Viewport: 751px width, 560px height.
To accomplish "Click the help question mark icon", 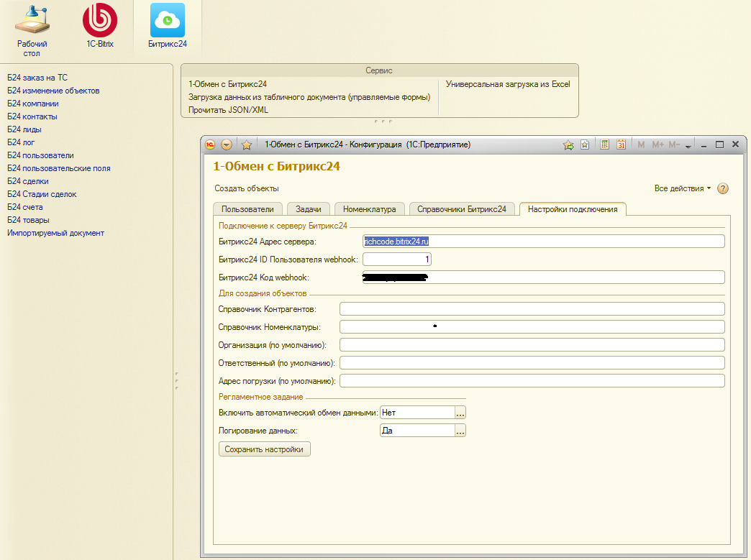I will pyautogui.click(x=723, y=188).
